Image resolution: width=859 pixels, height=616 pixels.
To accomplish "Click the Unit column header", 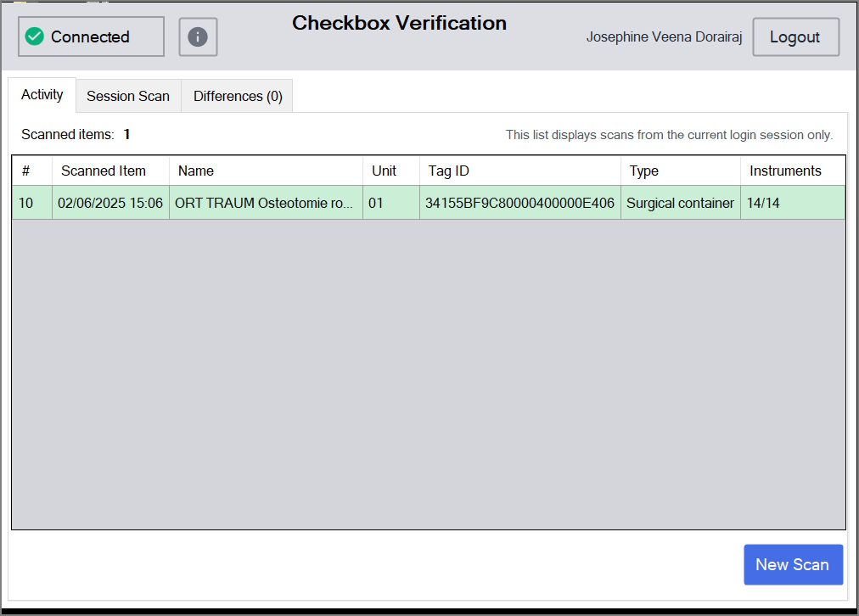I will point(391,171).
